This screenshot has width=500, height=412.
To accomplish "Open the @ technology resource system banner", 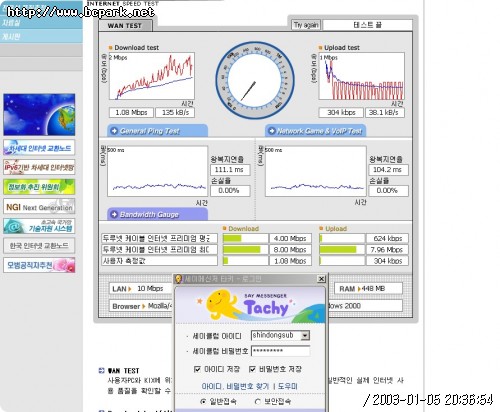I will click(39, 226).
